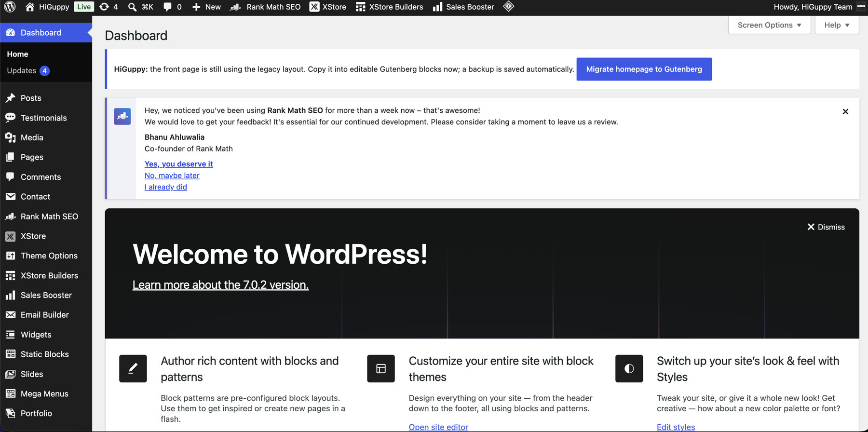This screenshot has width=868, height=432.
Task: Open Email Builder menu label
Action: coord(45,315)
